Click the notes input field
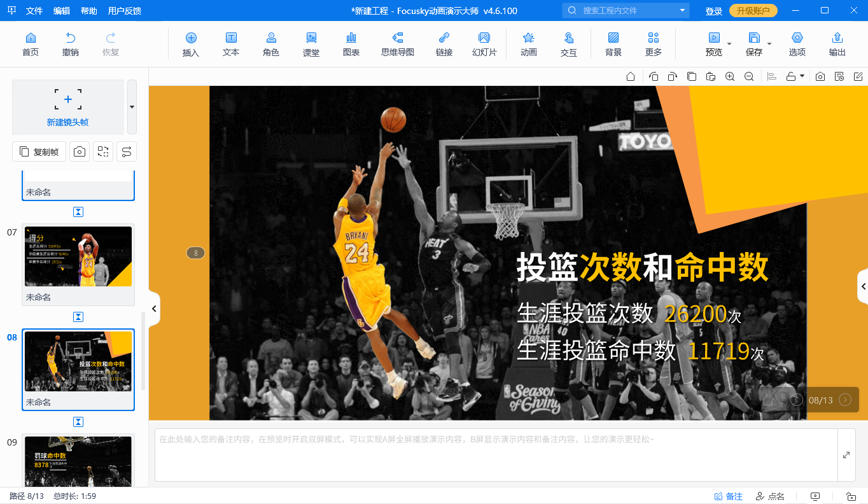Viewport: 868px width, 504px height. (x=496, y=455)
